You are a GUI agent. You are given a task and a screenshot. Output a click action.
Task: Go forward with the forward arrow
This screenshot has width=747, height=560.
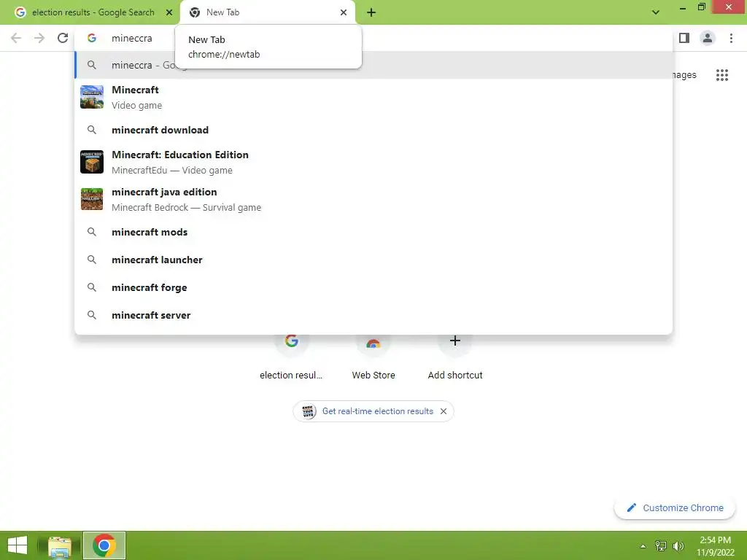(x=39, y=38)
